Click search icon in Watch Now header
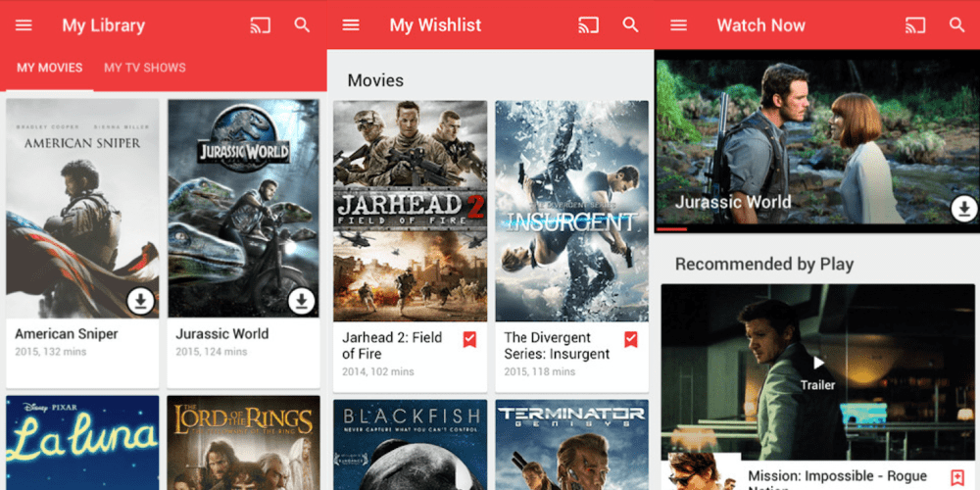Viewport: 980px width, 490px height. [957, 25]
